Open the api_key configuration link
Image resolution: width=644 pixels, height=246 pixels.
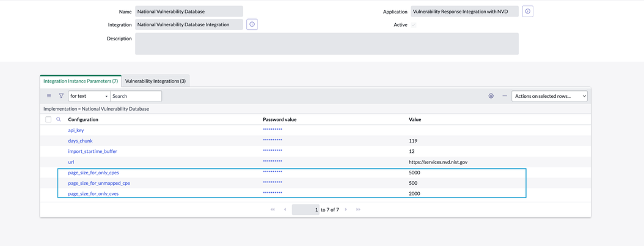pyautogui.click(x=76, y=130)
